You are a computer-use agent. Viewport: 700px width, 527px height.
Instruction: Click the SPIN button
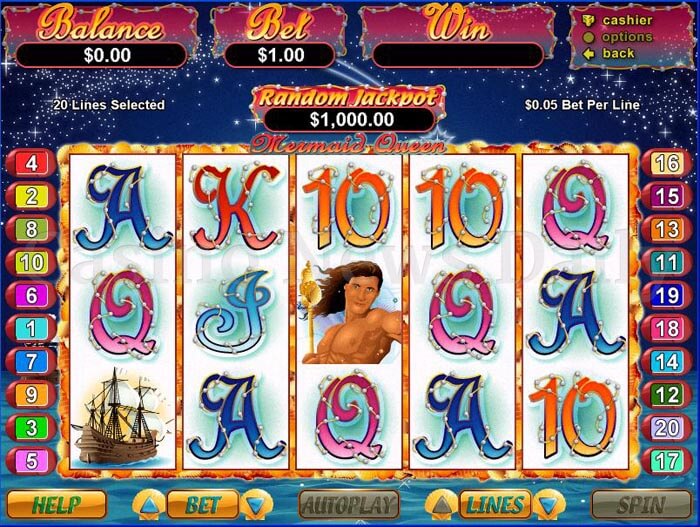[x=642, y=505]
